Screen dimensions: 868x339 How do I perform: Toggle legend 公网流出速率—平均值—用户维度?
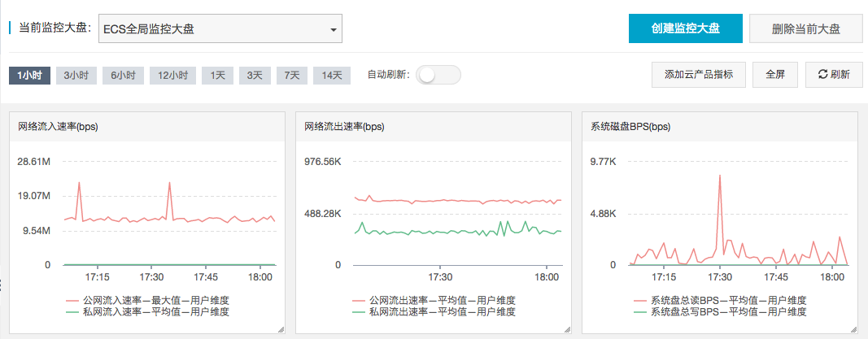click(434, 301)
